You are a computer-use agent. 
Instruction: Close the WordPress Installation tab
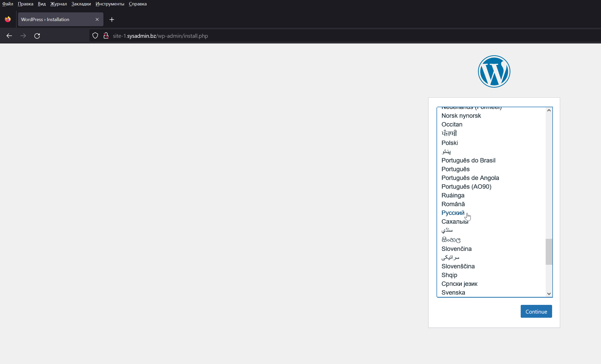point(97,20)
